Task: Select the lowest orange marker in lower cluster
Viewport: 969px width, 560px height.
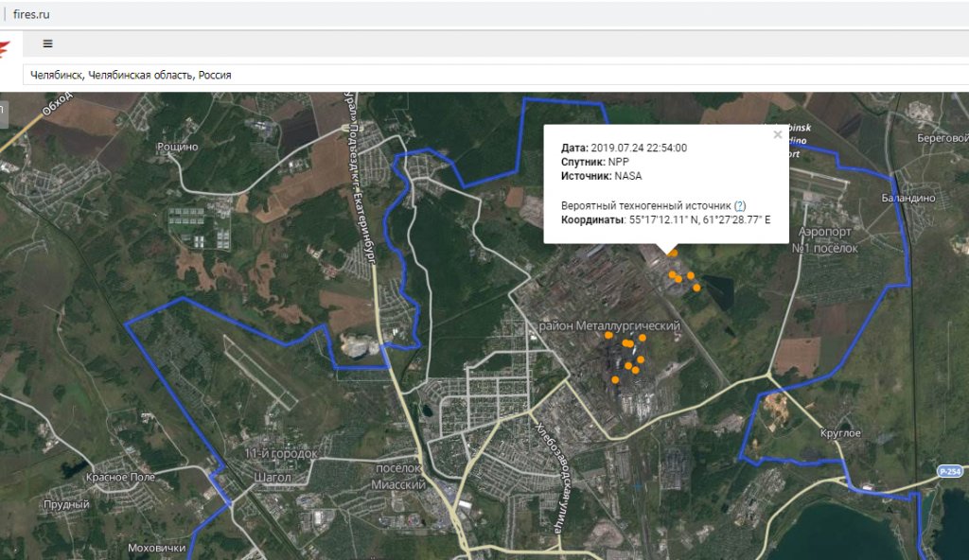Action: (x=615, y=380)
